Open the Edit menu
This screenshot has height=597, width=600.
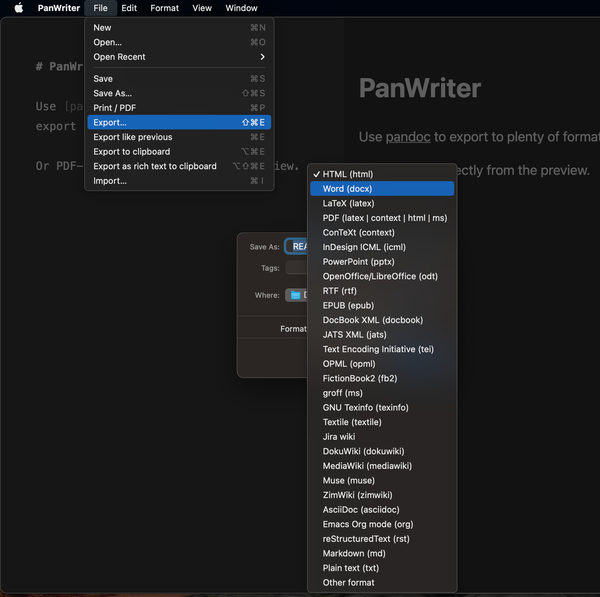[x=129, y=8]
